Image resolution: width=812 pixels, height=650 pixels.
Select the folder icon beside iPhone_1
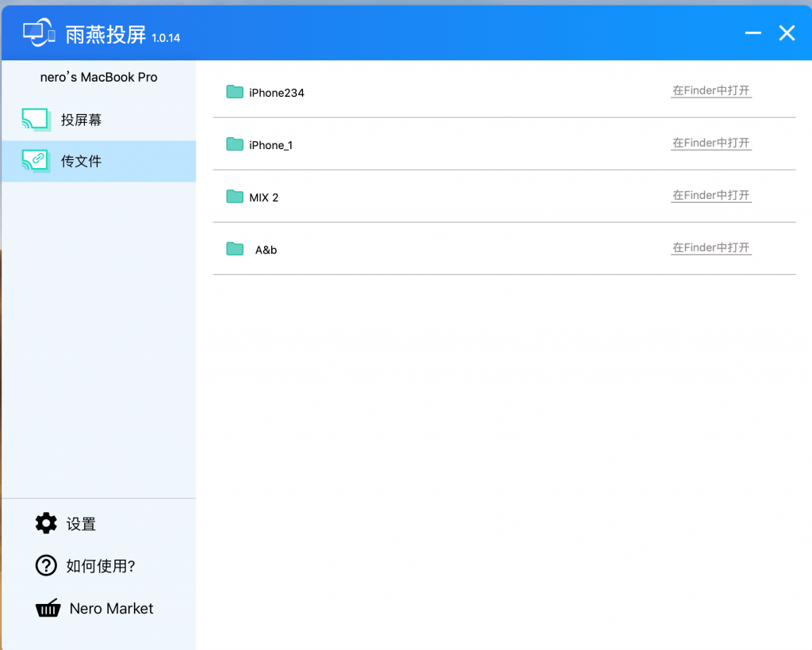tap(235, 144)
